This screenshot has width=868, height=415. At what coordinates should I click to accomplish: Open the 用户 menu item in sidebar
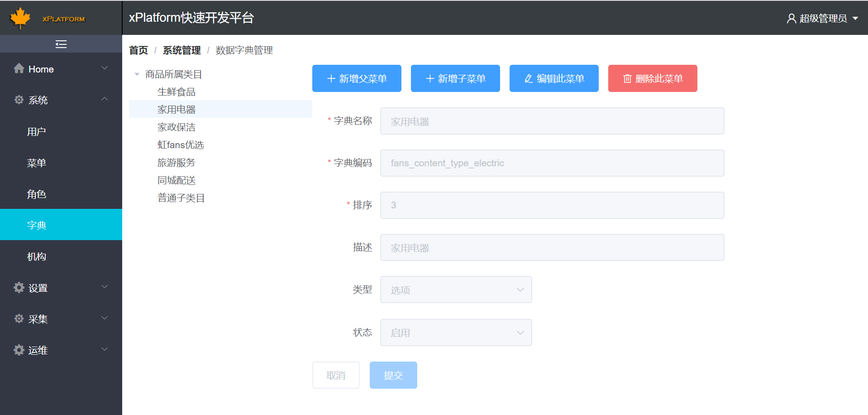[37, 131]
